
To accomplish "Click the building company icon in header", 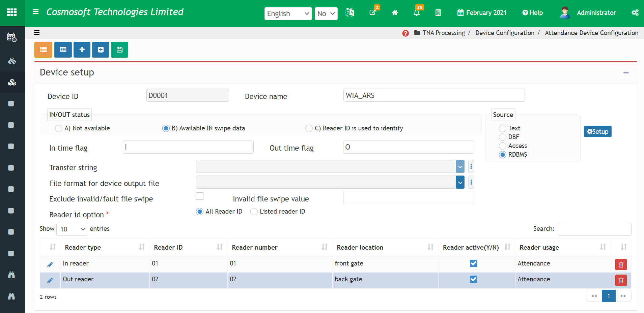I will tap(438, 13).
